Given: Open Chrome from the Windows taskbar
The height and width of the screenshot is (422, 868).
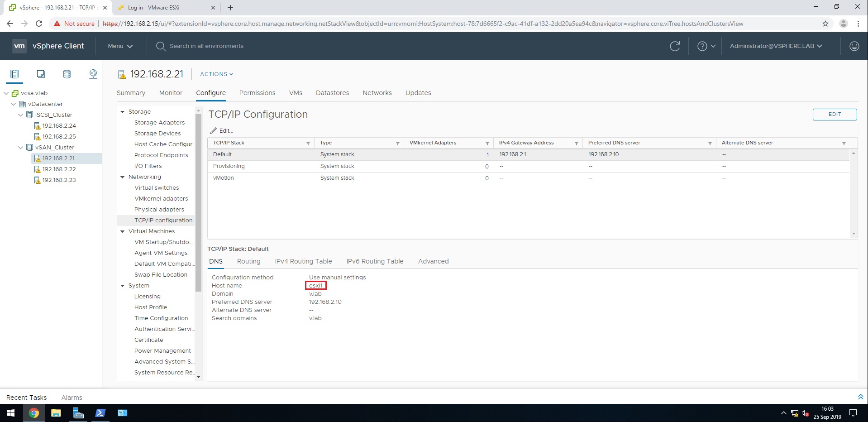Looking at the screenshot, I should tap(34, 413).
